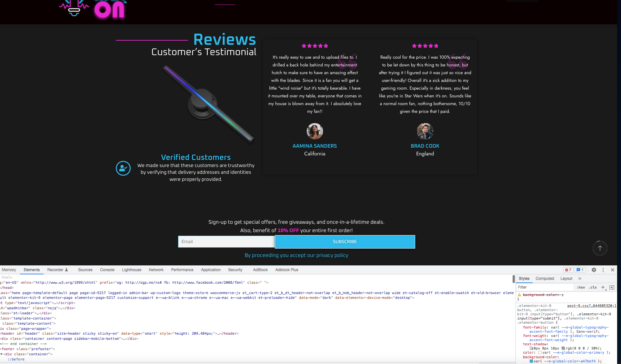Click the Email input field
Viewport: 621px width, 364px height.
pyautogui.click(x=226, y=241)
